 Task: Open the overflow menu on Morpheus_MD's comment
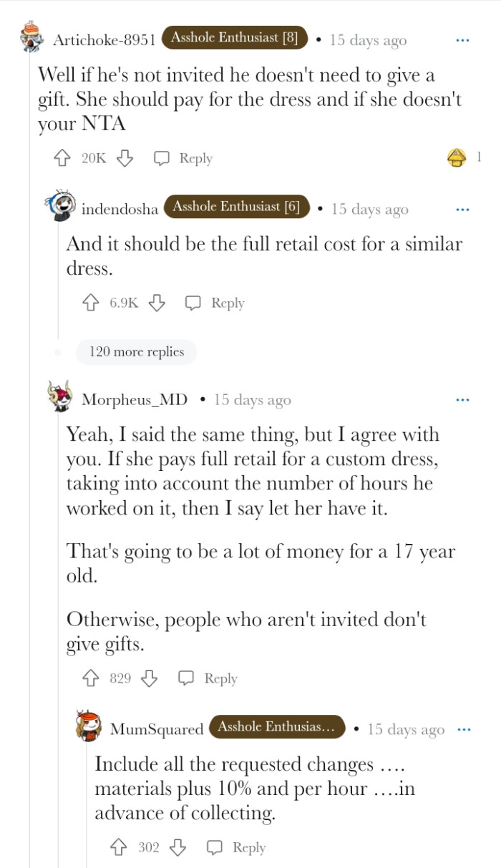(462, 400)
